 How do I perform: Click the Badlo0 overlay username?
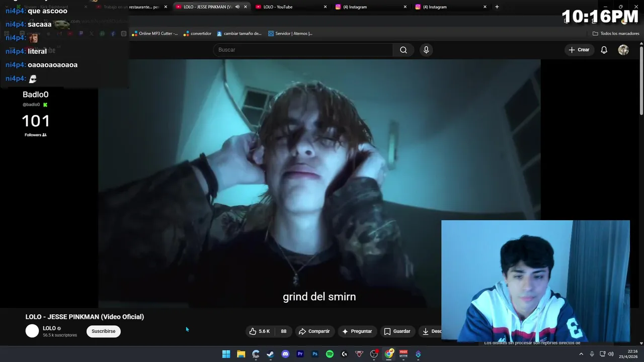(x=36, y=95)
